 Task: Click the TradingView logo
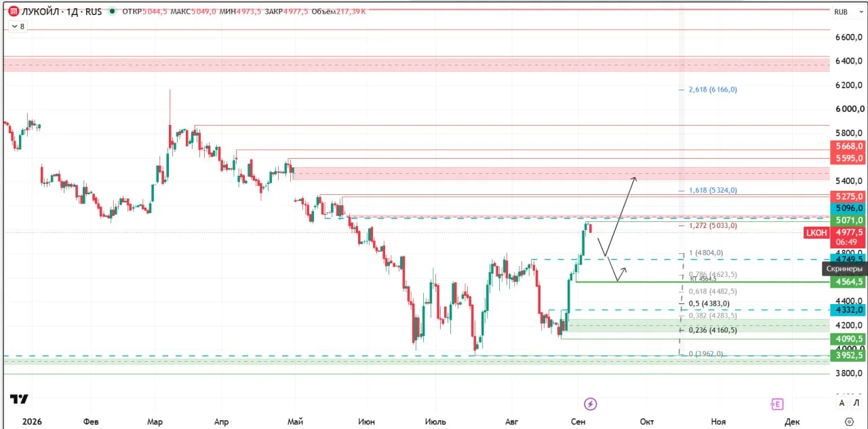(x=19, y=399)
